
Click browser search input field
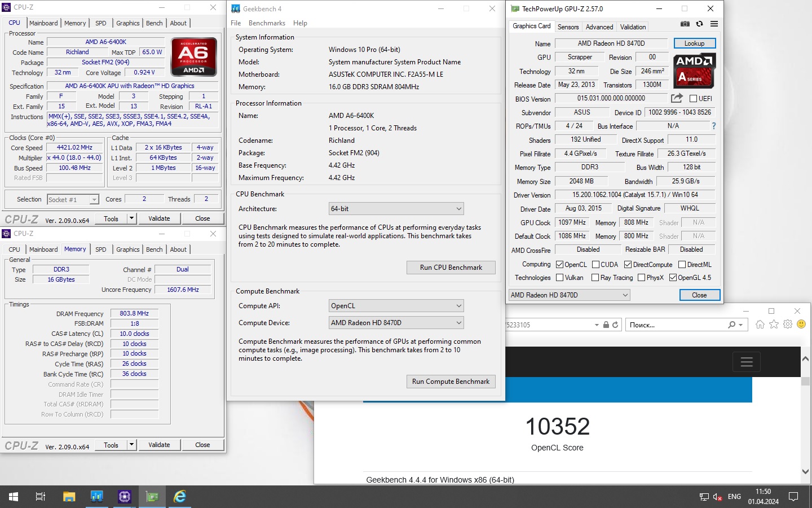coord(677,325)
